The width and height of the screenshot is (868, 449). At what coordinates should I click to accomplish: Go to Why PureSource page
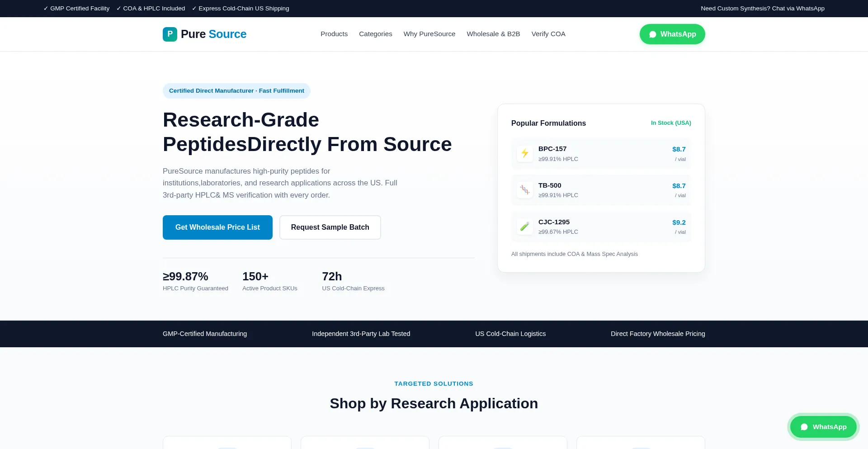point(429,34)
